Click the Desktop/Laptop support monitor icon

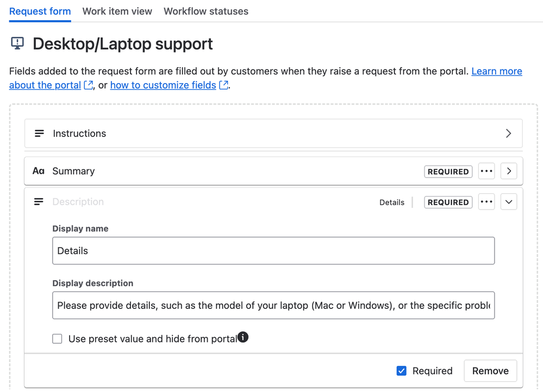point(17,43)
